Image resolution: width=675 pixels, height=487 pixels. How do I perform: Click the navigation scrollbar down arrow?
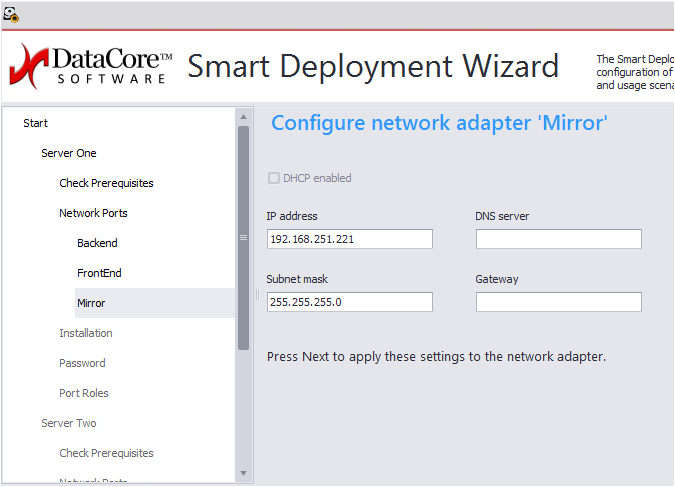point(243,473)
